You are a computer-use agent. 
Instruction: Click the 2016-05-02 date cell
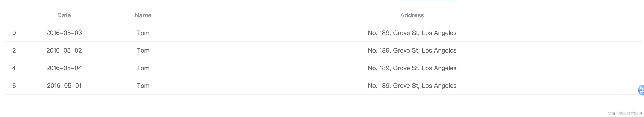click(x=64, y=50)
